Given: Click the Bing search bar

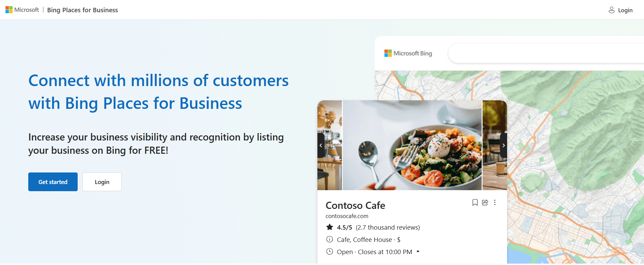Looking at the screenshot, I should [x=545, y=53].
